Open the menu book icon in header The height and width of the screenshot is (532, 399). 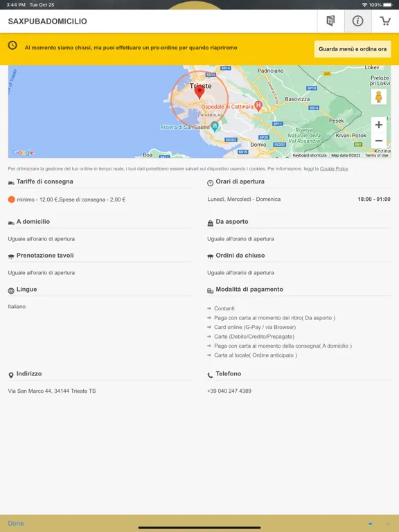click(x=330, y=21)
